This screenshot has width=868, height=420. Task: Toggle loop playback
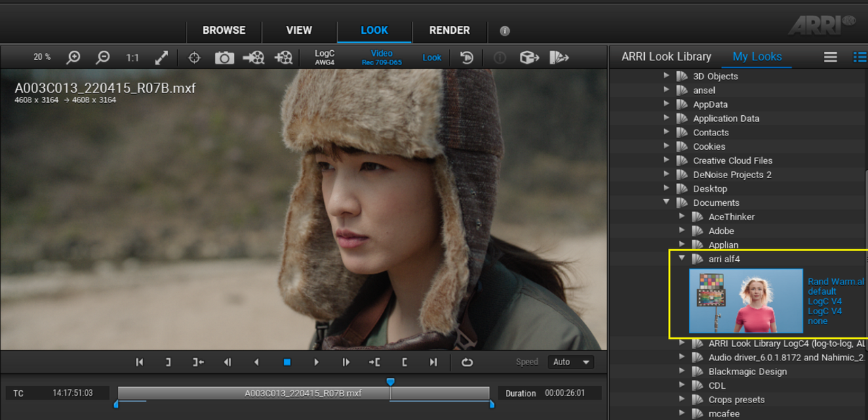tap(467, 362)
